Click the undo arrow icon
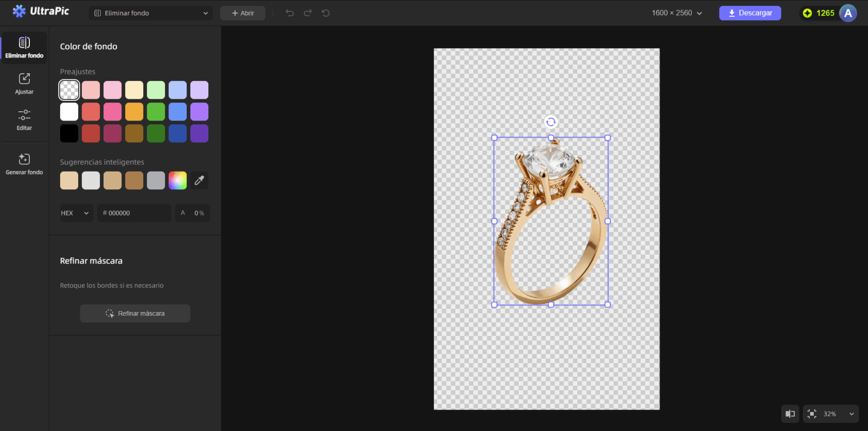The image size is (868, 431). pos(290,13)
